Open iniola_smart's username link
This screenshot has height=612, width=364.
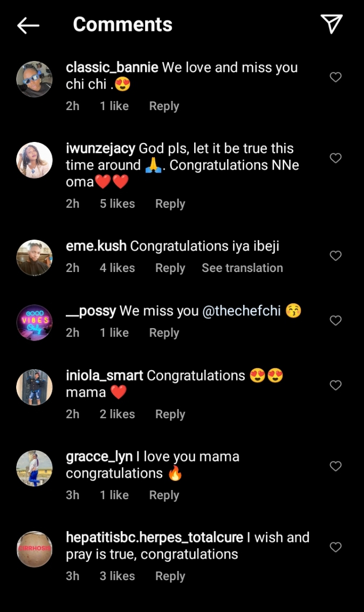(x=104, y=376)
